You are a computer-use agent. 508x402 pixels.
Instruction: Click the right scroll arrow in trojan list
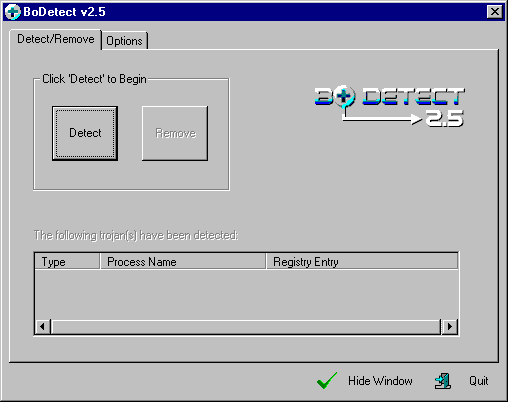(450, 326)
